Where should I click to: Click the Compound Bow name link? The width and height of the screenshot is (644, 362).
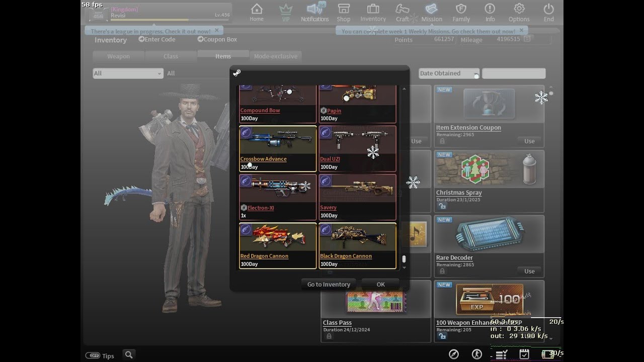260,110
